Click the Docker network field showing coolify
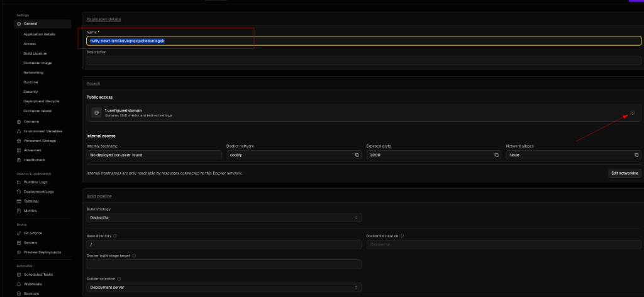Image resolution: width=644 pixels, height=297 pixels. coord(294,155)
